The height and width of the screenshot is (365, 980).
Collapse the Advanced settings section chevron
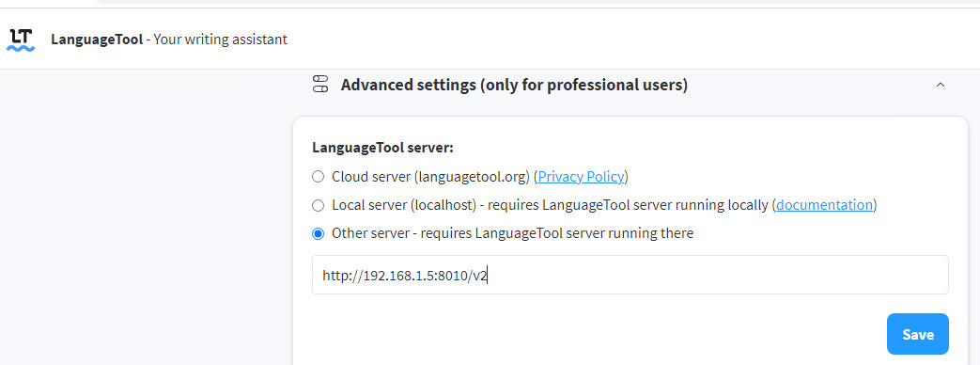point(940,85)
